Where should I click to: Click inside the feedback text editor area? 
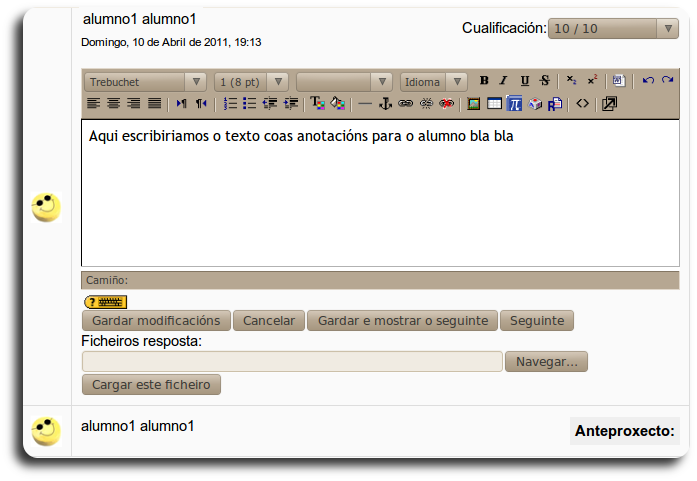381,193
